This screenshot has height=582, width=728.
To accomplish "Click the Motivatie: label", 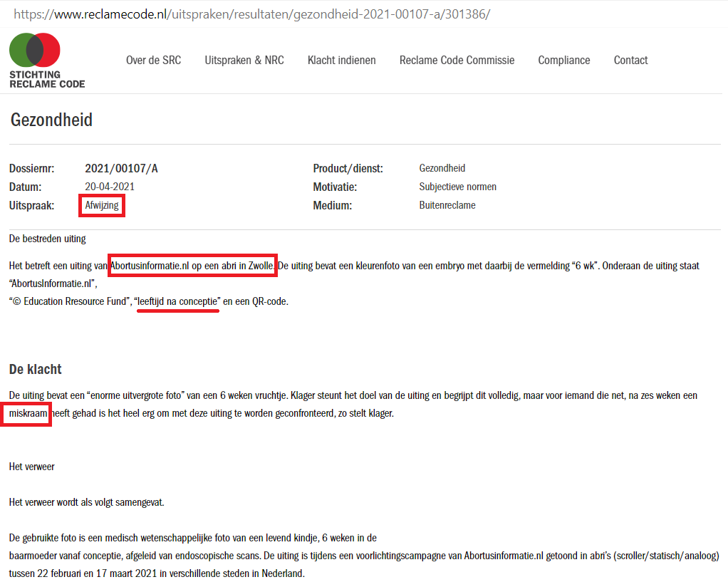I will pyautogui.click(x=335, y=187).
